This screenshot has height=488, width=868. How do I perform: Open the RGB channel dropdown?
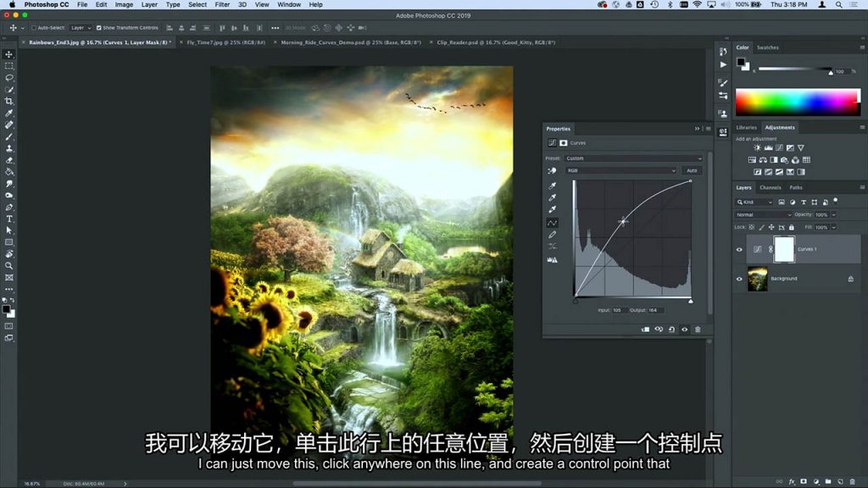620,170
